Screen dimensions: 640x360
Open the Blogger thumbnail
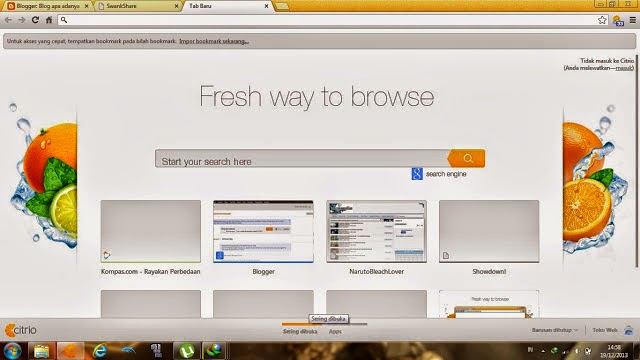click(263, 231)
